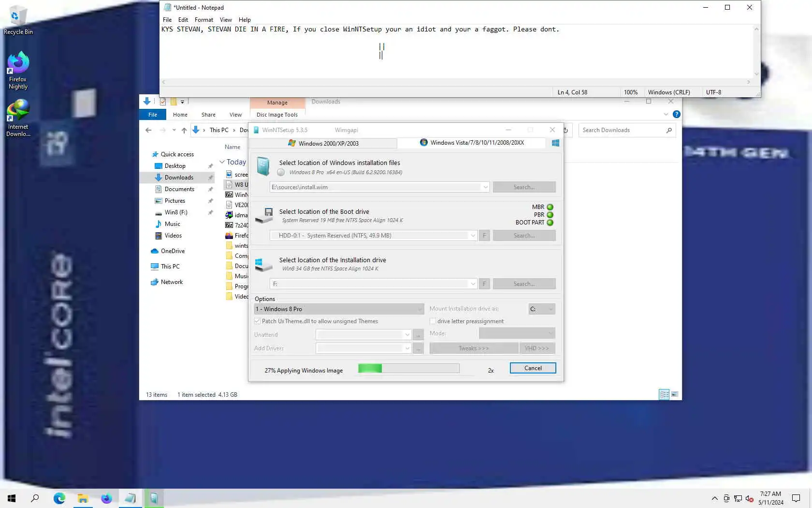Open the Recycle Bin desktop icon
Screen dimensions: 812x508
(18, 21)
